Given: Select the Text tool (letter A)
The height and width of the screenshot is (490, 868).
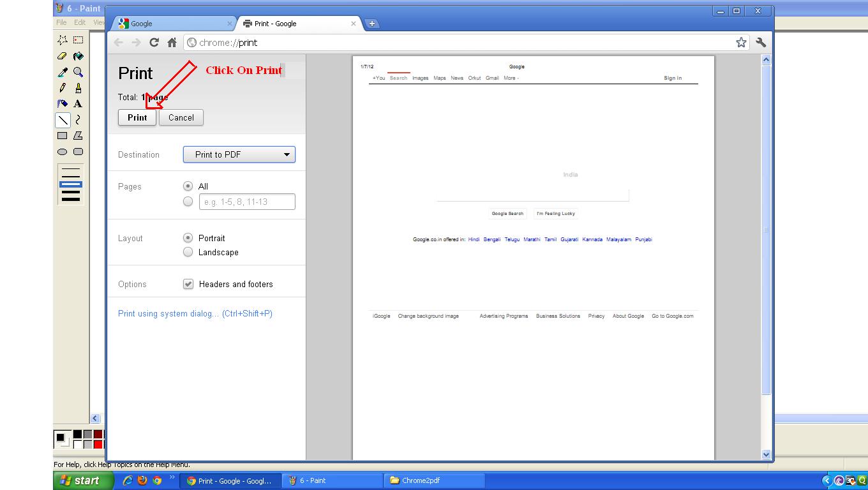Looking at the screenshot, I should pos(78,103).
